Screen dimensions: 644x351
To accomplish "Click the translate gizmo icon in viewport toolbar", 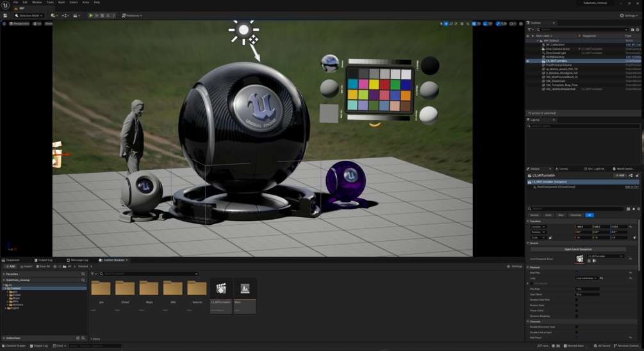I will [446, 24].
